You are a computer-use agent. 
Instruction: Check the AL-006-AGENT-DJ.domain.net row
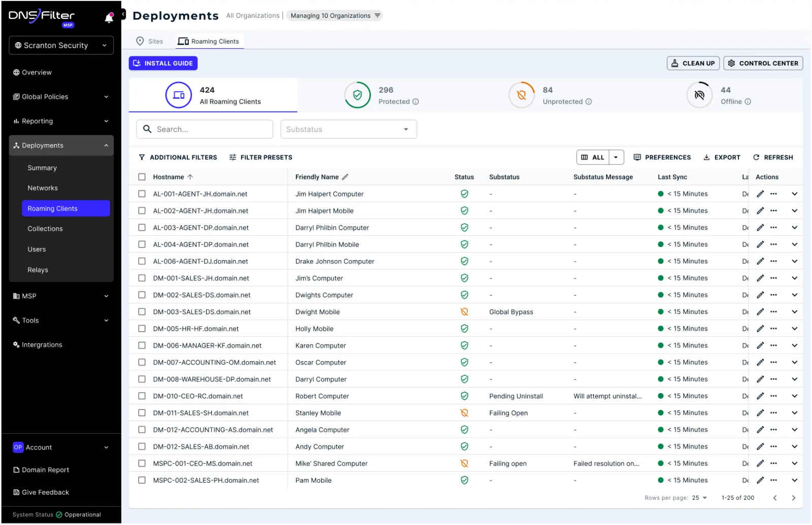point(142,261)
